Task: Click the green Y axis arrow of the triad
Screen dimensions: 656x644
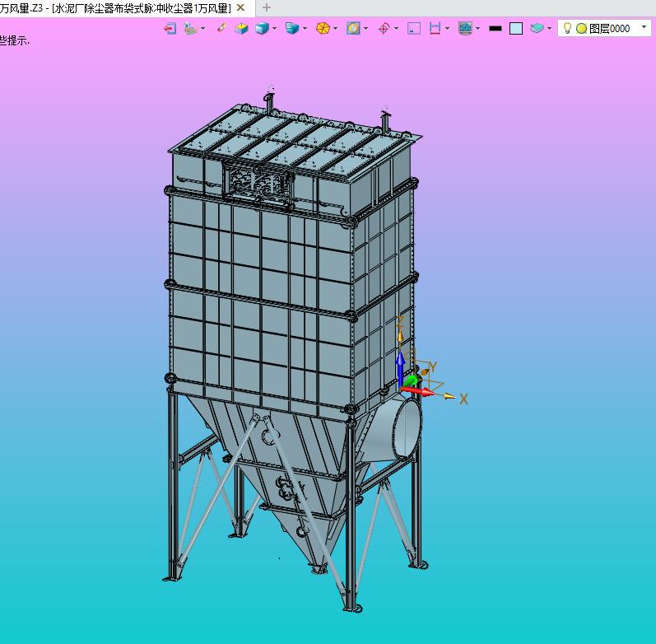Action: [x=412, y=380]
